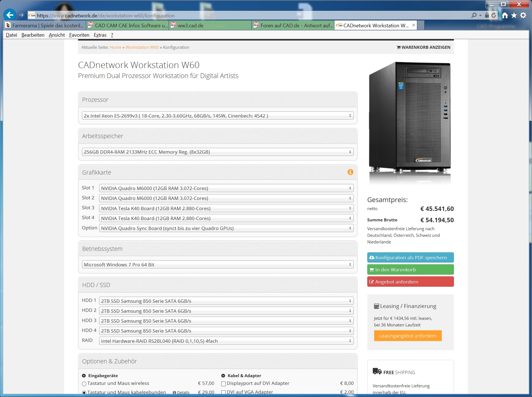This screenshot has height=397, width=532.
Task: Click the browser forward arrow button
Action: [22, 15]
